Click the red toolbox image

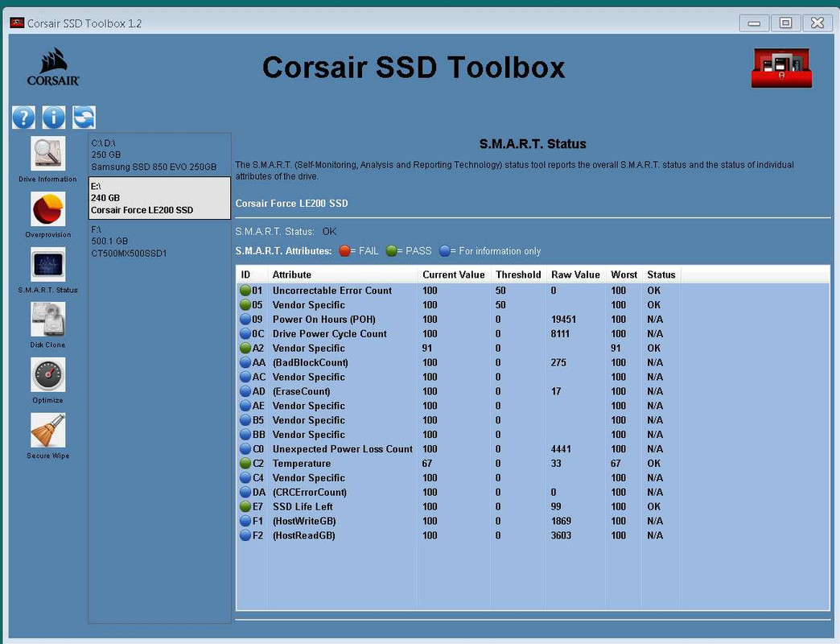tap(781, 68)
